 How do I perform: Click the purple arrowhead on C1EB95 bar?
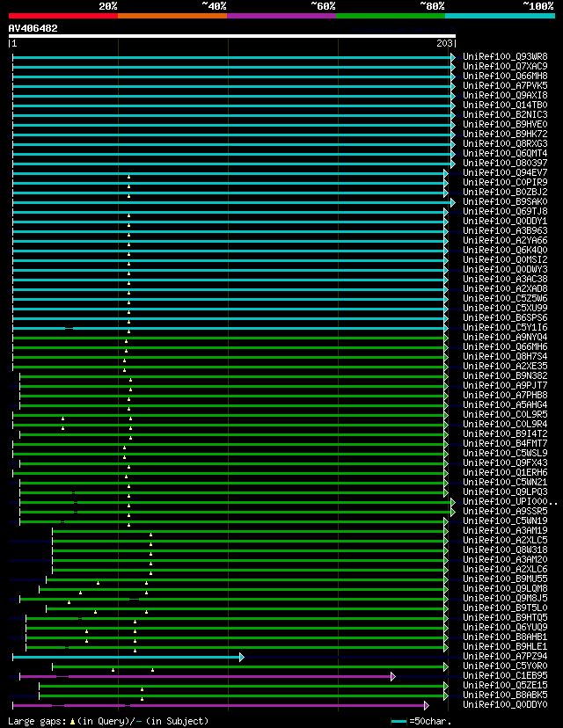(x=393, y=676)
